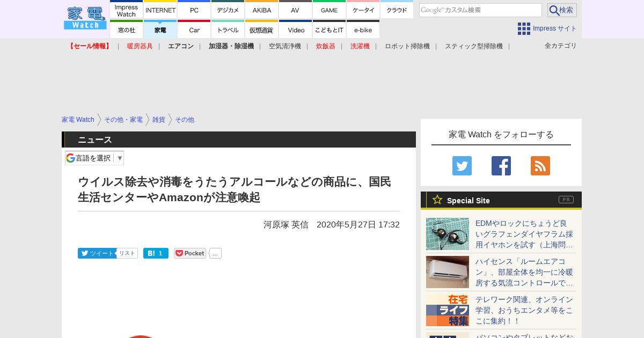Click the date 2020年5月27日 17:32
Screen dimensions: 644x338
tap(358, 225)
